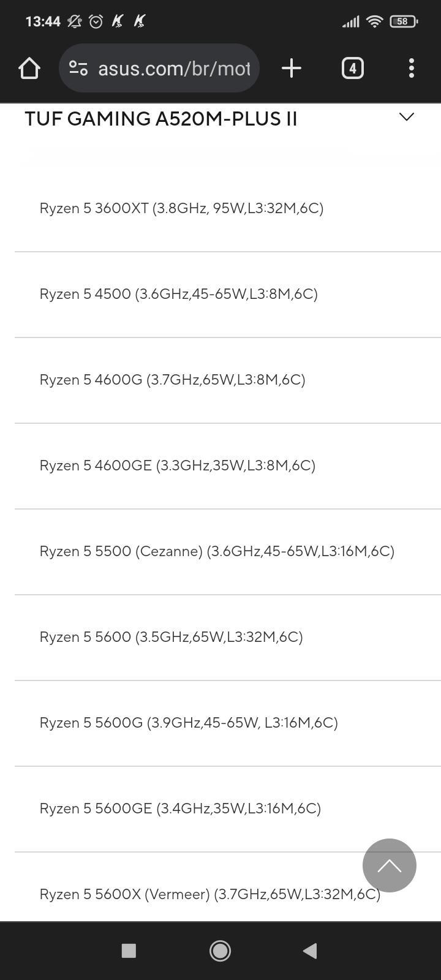
Task: Tap Android back navigation triangle
Action: [310, 951]
